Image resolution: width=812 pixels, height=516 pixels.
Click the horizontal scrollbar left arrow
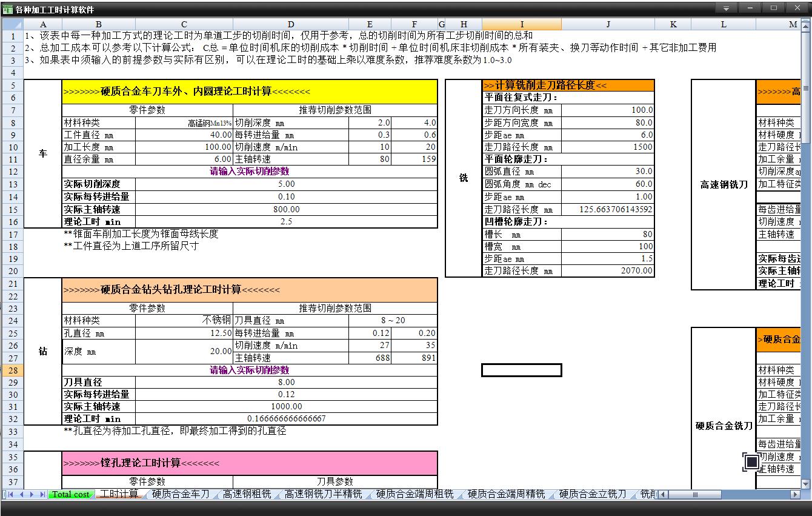click(663, 494)
